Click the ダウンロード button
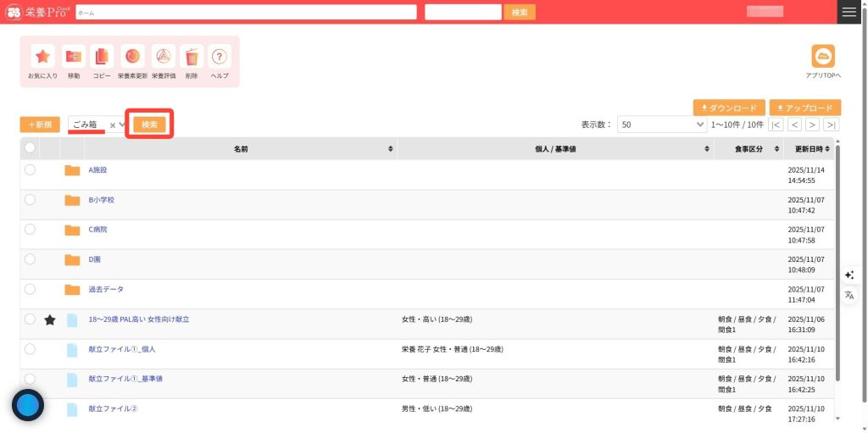This screenshot has width=868, height=433. (x=727, y=108)
